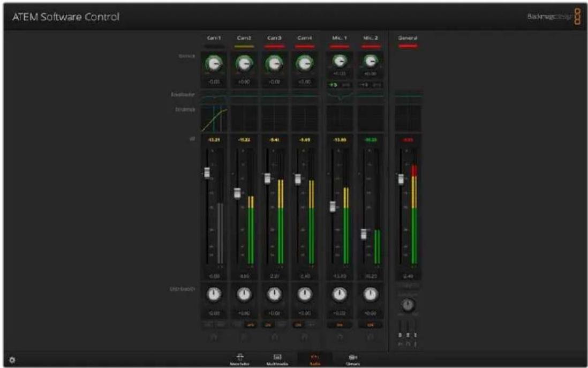Screen dimensions: 588x368
Task: Click the Mic. 1 channel fader handle
Action: tap(333, 206)
